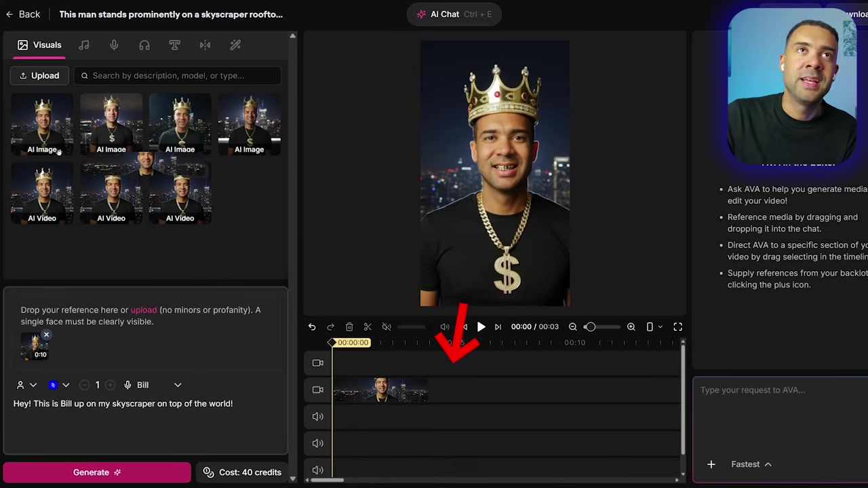Play the video preview
Viewport: 868px width, 488px height.
481,327
